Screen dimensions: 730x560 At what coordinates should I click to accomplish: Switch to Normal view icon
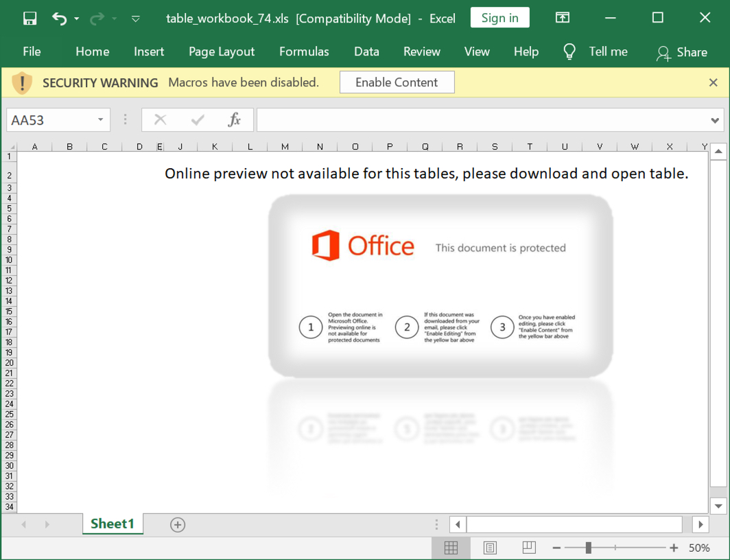451,548
